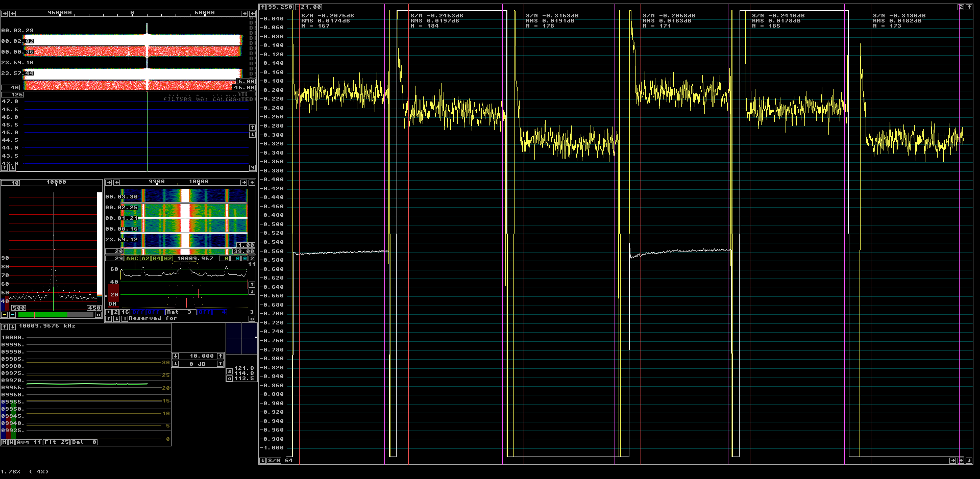Click o button at bottom-right of baseband graph

click(252, 318)
